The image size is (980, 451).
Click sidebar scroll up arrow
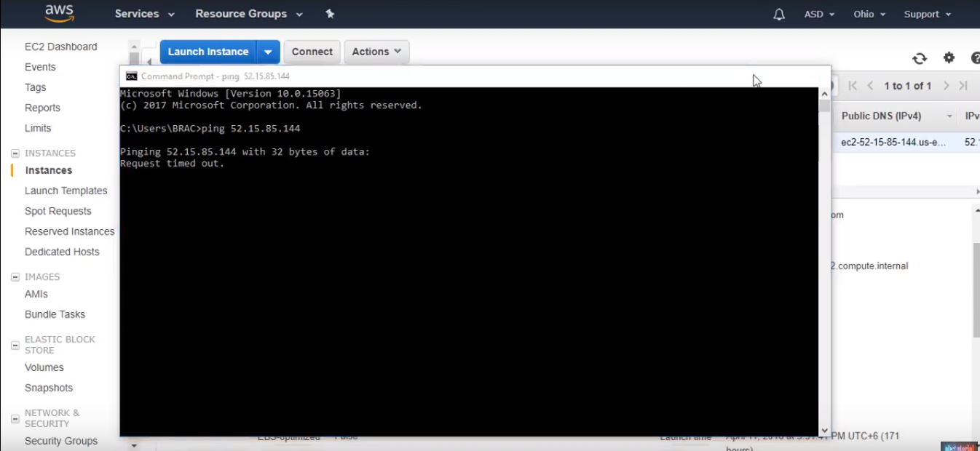click(134, 46)
